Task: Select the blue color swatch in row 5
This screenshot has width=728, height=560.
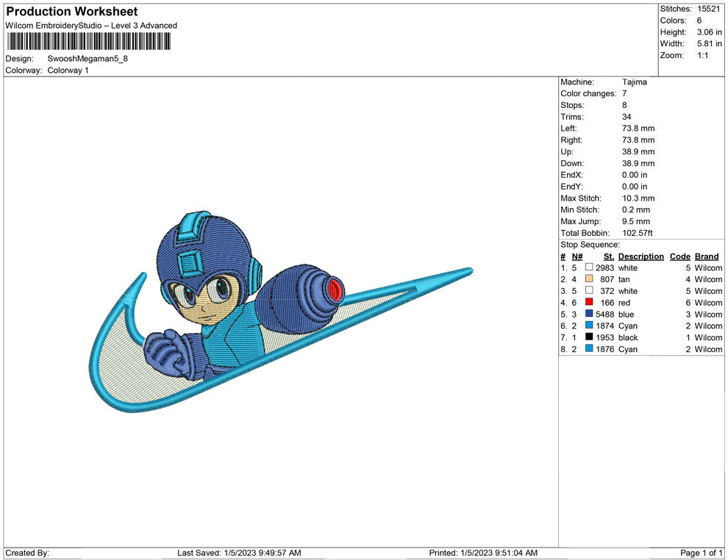Action: [589, 314]
